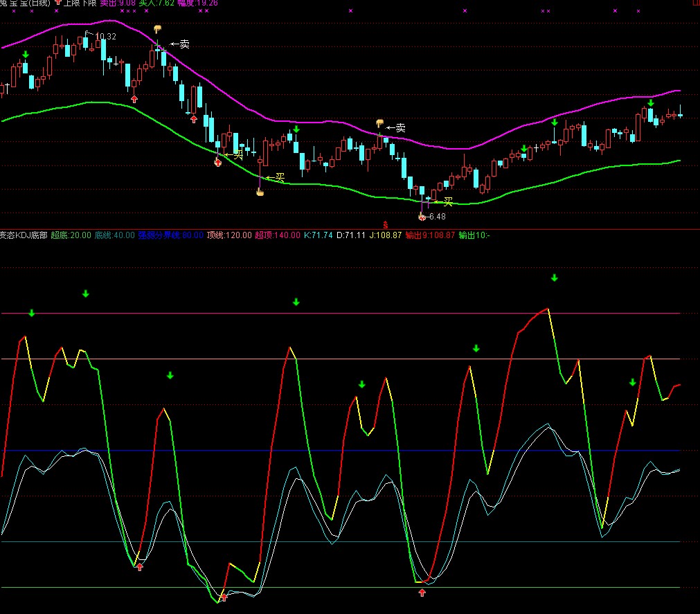
Task: Click the second 卖 sell hand icon
Action: click(x=379, y=123)
